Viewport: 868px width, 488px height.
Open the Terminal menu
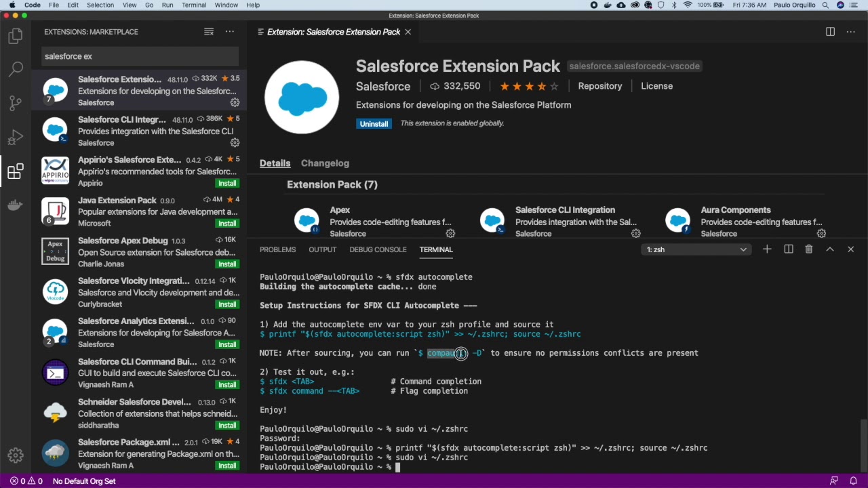point(193,5)
